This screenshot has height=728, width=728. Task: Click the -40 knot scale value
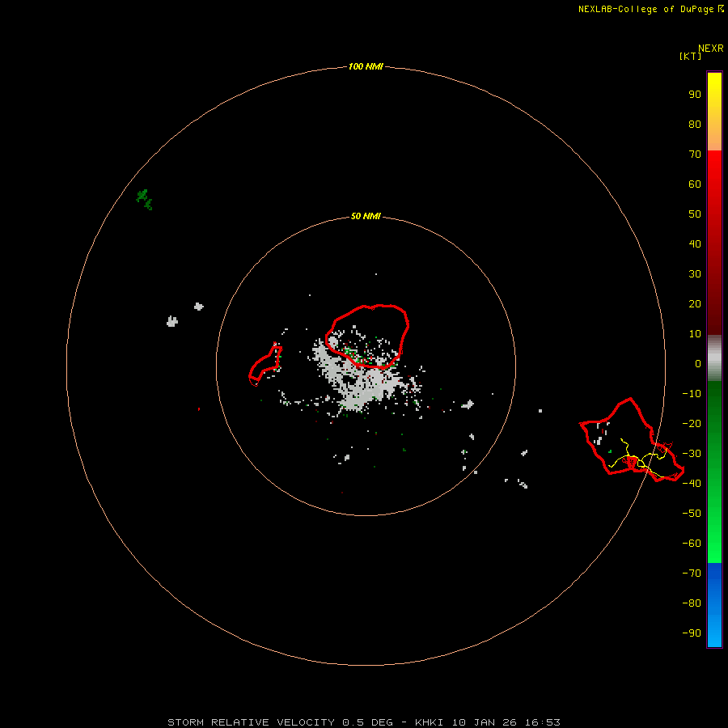coord(692,484)
